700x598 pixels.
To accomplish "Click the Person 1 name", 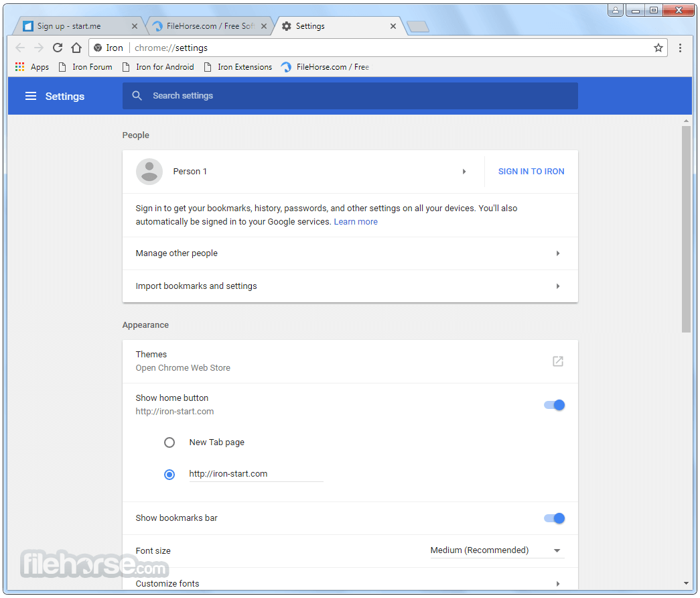I will coord(190,172).
